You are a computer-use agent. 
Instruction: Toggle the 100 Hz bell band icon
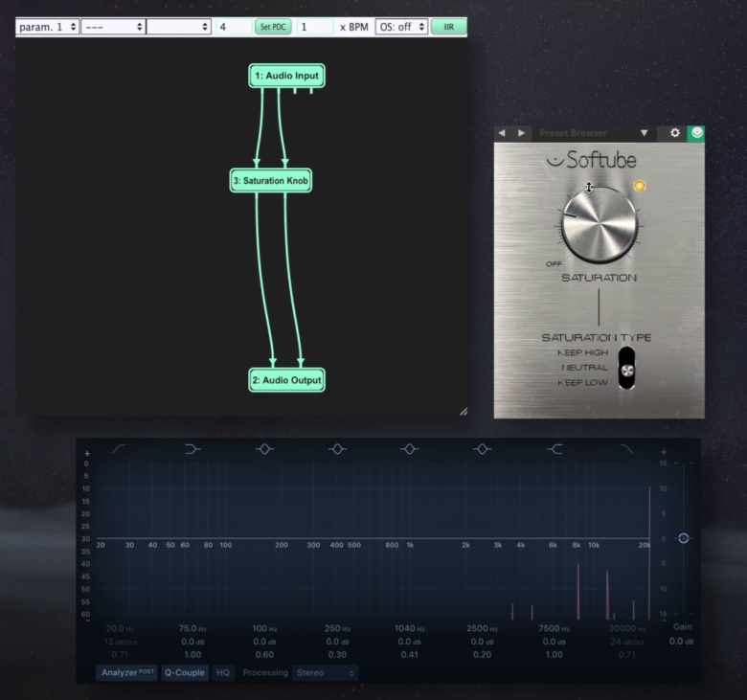(265, 449)
